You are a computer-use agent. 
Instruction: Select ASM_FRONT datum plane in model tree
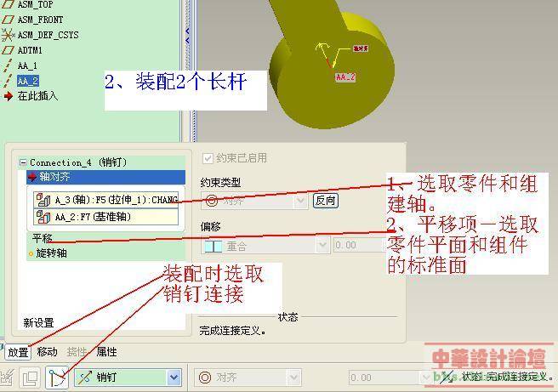click(40, 20)
